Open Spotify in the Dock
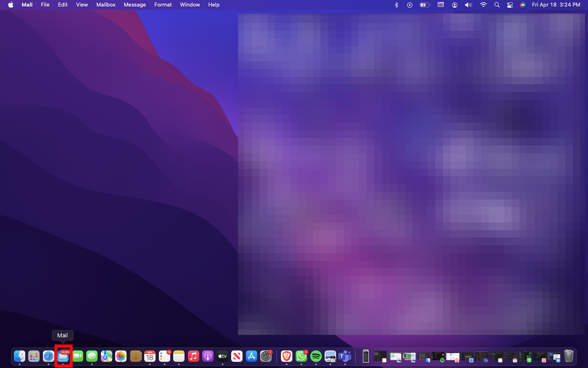This screenshot has width=588, height=368. click(x=316, y=356)
